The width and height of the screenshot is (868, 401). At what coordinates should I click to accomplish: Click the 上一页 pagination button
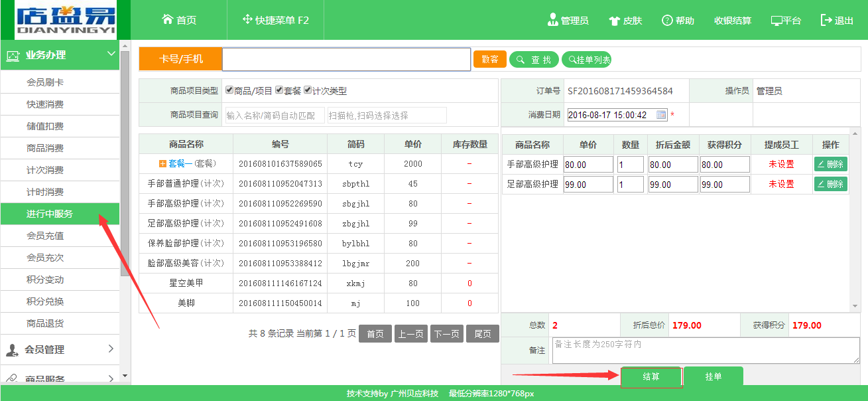click(x=411, y=334)
